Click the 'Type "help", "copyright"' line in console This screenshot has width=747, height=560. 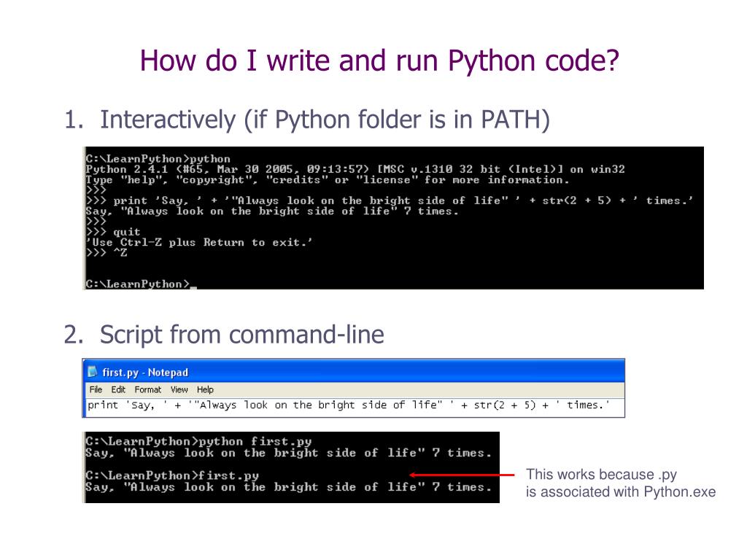pos(328,179)
